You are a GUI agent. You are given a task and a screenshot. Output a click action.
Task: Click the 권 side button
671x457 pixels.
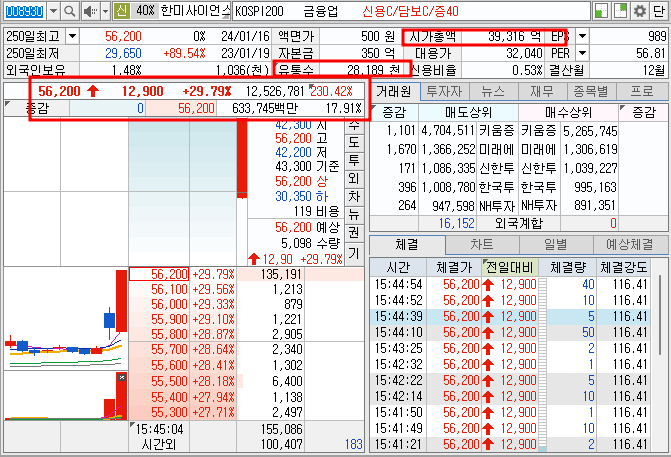coord(353,232)
